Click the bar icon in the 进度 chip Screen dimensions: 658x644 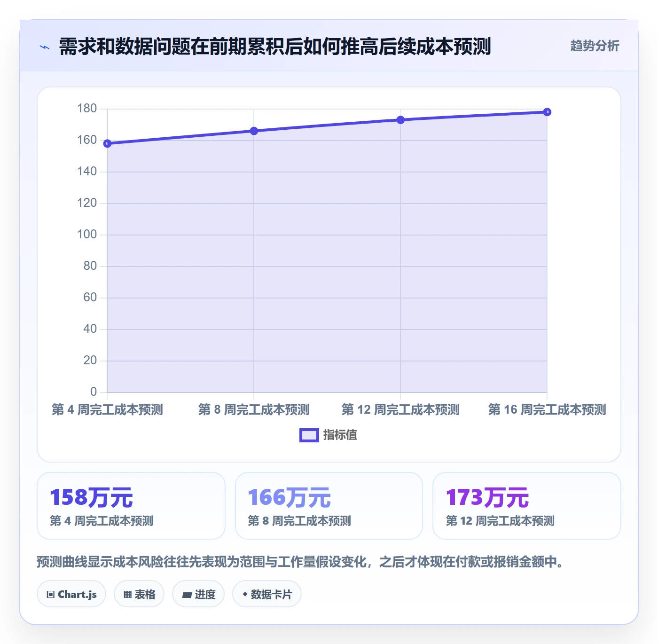187,595
